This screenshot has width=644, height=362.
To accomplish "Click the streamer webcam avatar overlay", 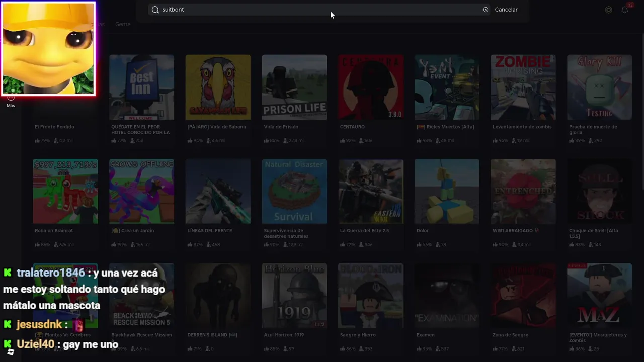I will click(x=48, y=48).
